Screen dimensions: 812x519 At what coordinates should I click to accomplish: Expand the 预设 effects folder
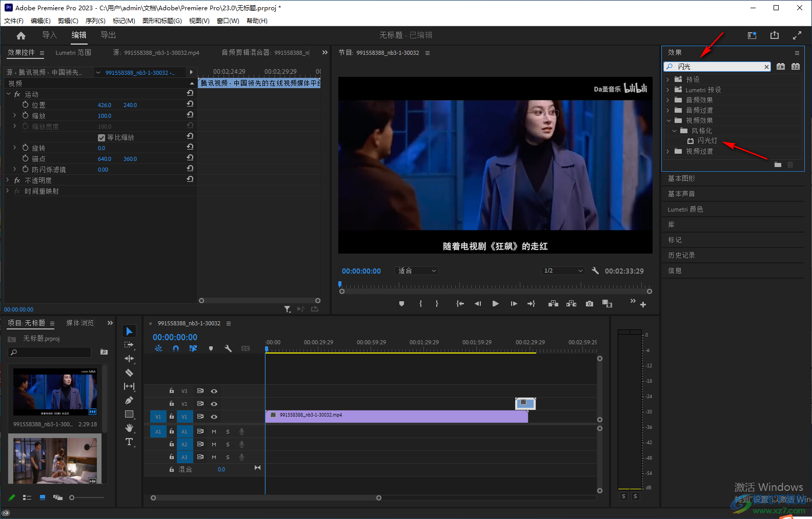pos(668,79)
